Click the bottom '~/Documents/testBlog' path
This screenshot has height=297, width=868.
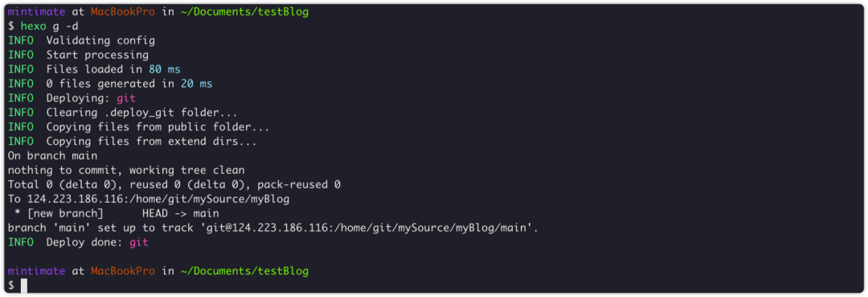click(x=244, y=271)
